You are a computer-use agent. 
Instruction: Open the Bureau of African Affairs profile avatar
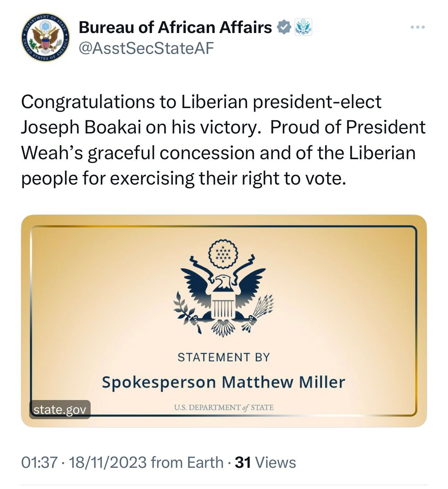[x=45, y=38]
